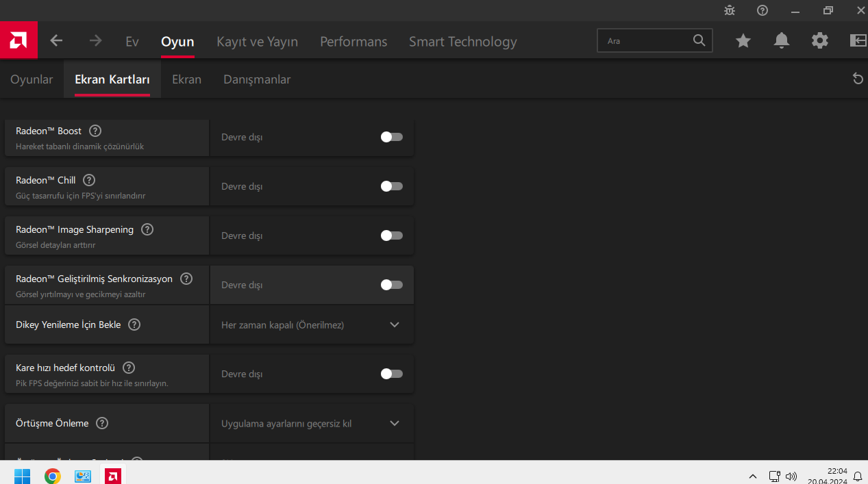Open notifications bell icon
Screen dimensions: 868x484
tap(782, 41)
